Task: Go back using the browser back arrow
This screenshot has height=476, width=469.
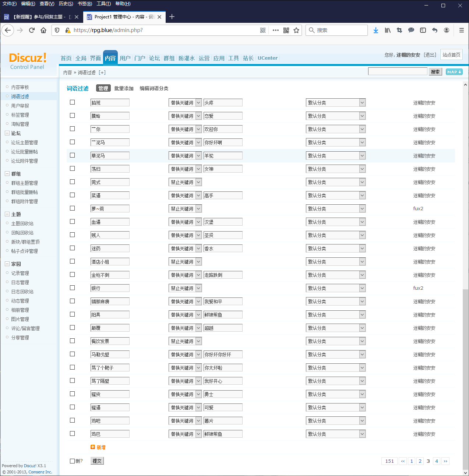Action: tap(8, 30)
